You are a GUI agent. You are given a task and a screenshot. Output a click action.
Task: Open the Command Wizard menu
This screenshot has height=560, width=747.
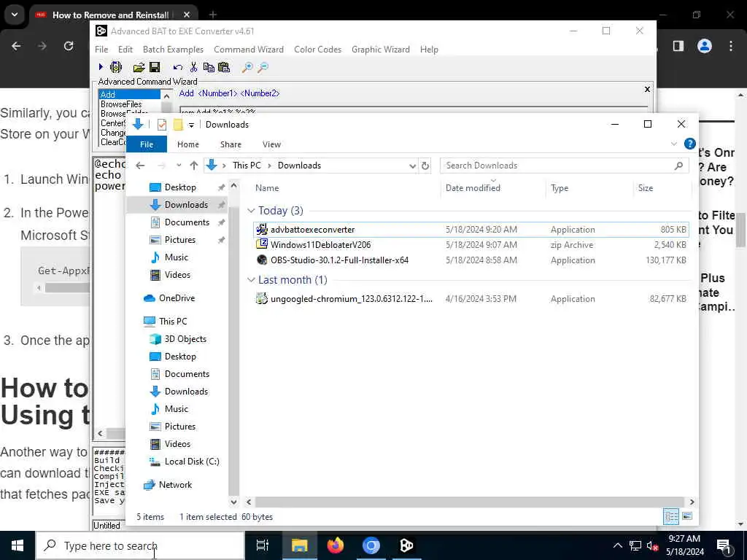click(x=249, y=50)
